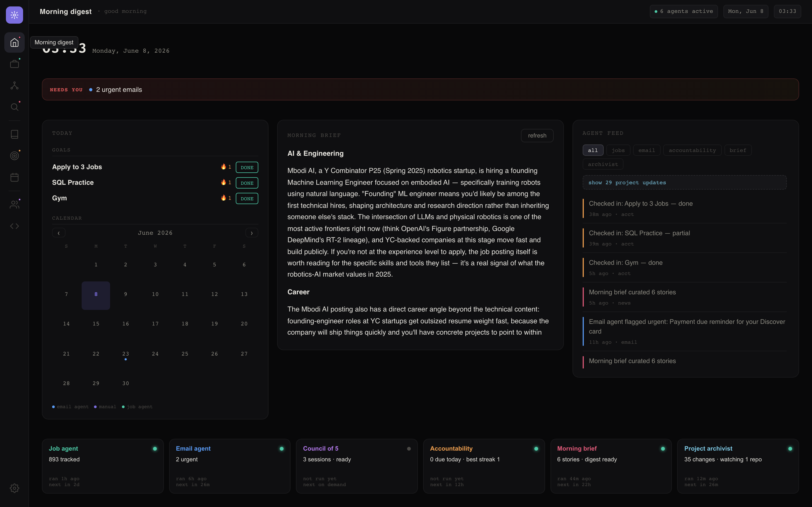The height and width of the screenshot is (507, 812).
Task: Select the 'email' feed filter
Action: (x=646, y=150)
